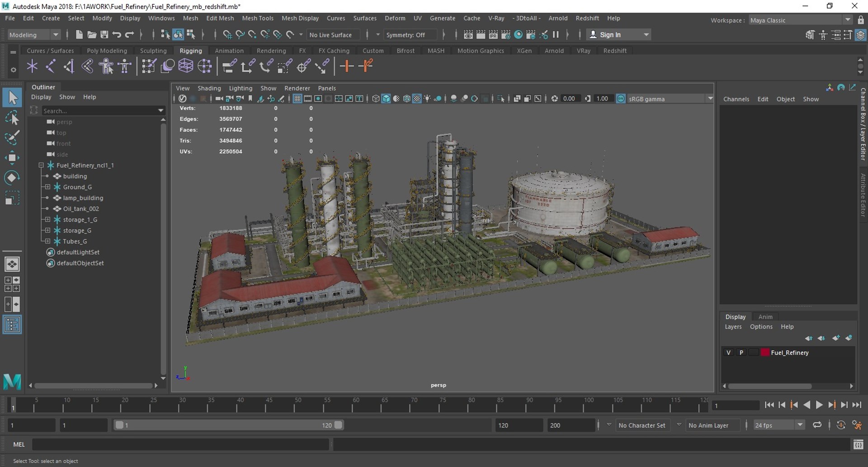Toggle viewport grid display icon

pos(297,99)
